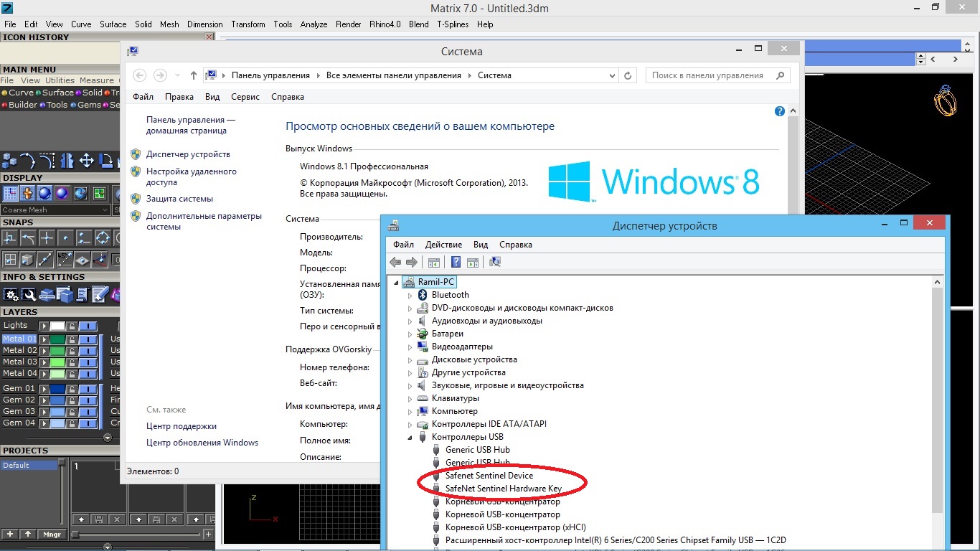This screenshot has height=551, width=980.
Task: Open the Сервис menu in Система window
Action: [x=245, y=97]
